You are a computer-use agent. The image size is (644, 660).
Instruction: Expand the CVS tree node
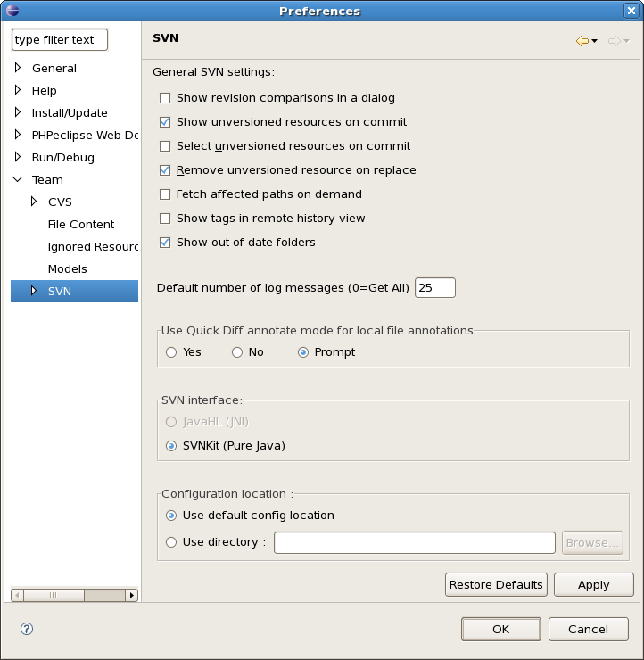pyautogui.click(x=34, y=202)
